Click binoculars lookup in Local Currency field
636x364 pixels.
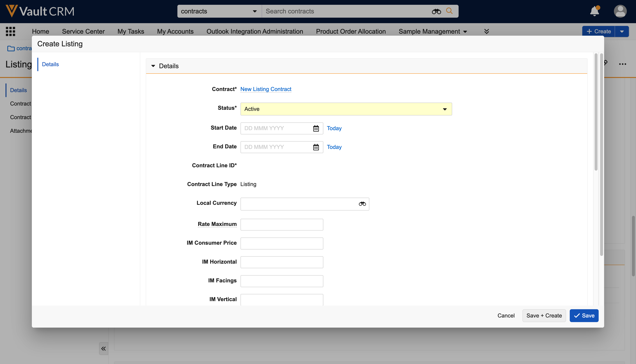coord(362,204)
